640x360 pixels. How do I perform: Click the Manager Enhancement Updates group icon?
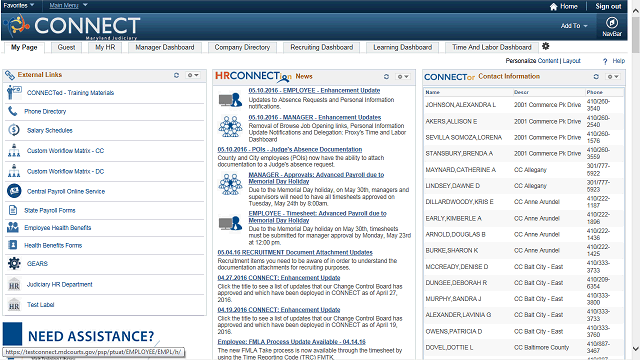point(230,126)
